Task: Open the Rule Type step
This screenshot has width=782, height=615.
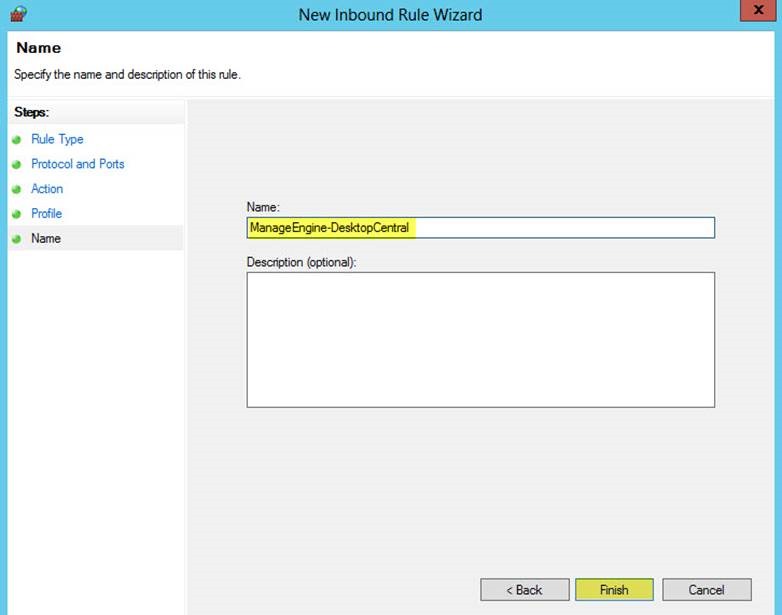Action: 57,139
